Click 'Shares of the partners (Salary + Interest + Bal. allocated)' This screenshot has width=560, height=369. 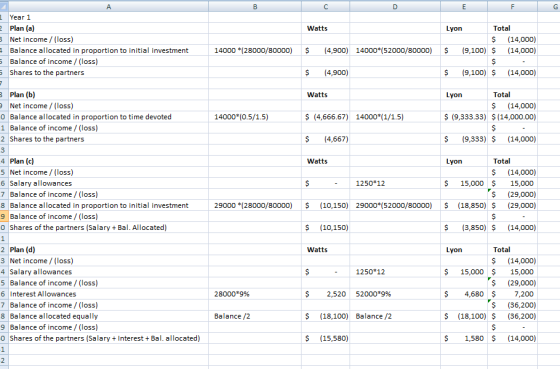105,338
